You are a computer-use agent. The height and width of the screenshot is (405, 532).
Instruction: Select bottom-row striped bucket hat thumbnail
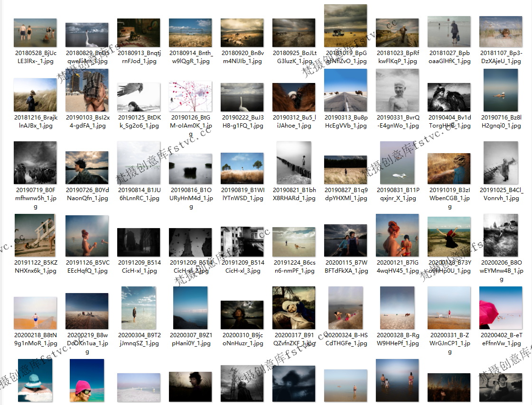tap(35, 380)
